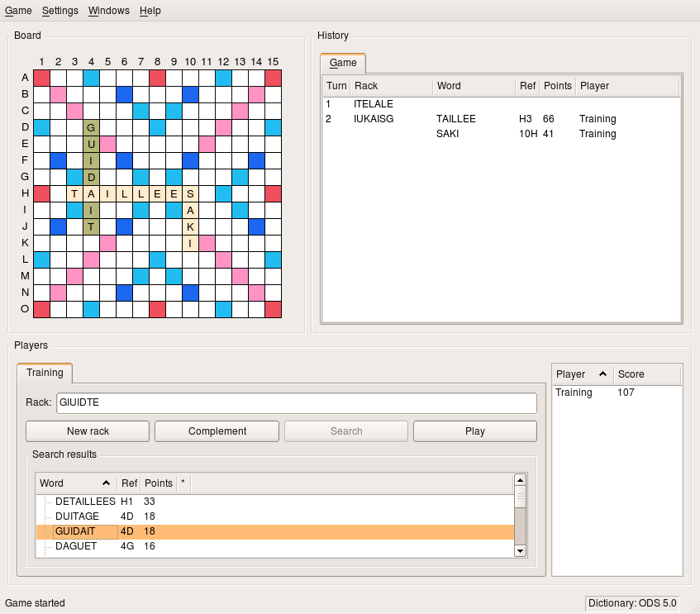Click the red square at board position A8
This screenshot has height=614, width=700.
pos(157,78)
